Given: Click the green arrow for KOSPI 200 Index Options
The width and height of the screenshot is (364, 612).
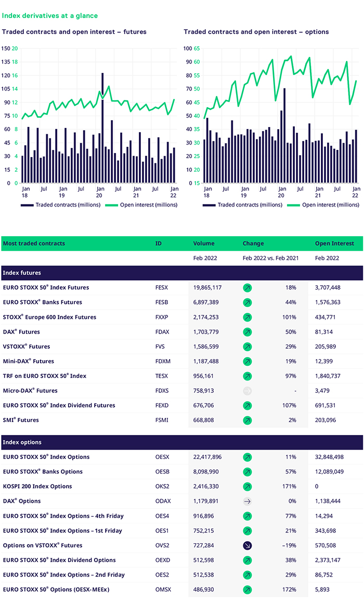Looking at the screenshot, I should (x=248, y=487).
